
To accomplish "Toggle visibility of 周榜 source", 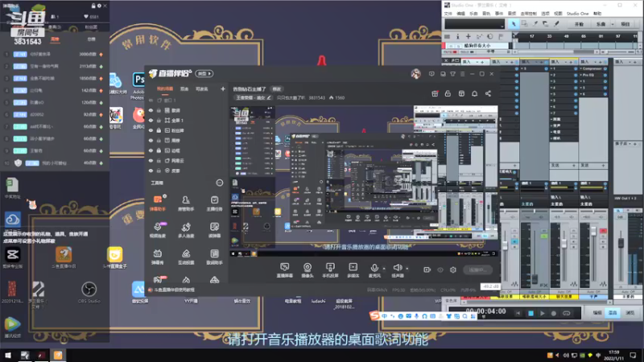I will point(151,140).
